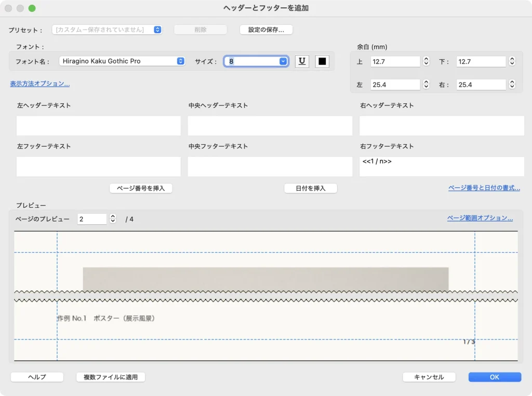Click the 上 top margin field
Viewport: 532px width, 396px height.
pos(395,61)
